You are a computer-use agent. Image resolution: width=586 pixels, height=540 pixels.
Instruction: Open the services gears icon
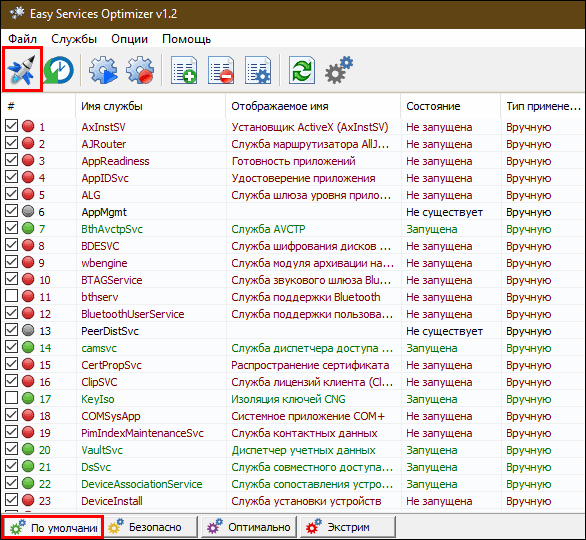[339, 70]
